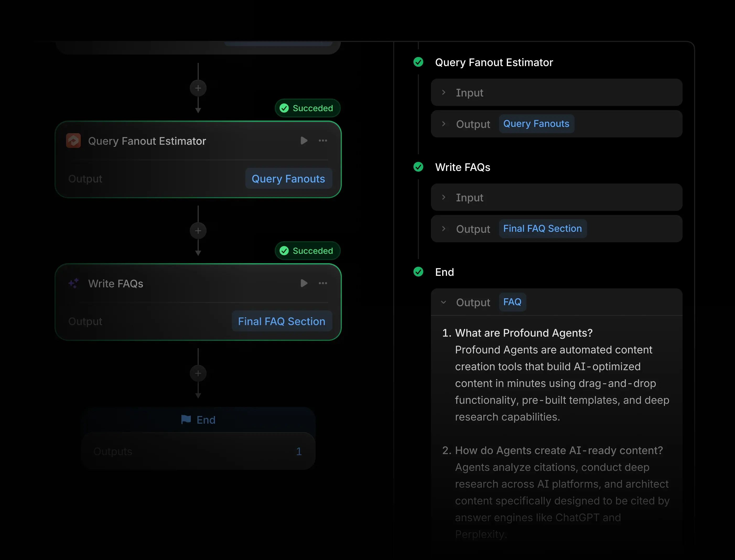The width and height of the screenshot is (735, 560).
Task: Run the Query Fanout Estimator node
Action: pos(303,141)
